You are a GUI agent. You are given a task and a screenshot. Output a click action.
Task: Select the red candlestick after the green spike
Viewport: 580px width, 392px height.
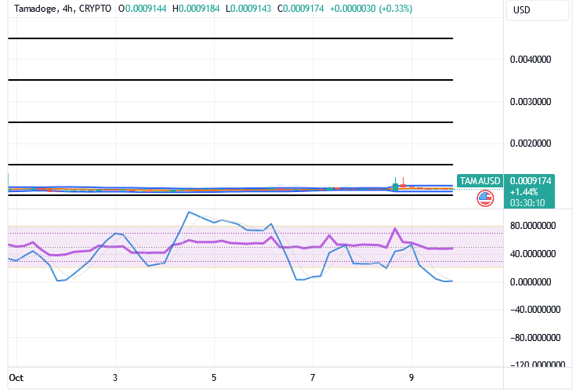point(403,185)
